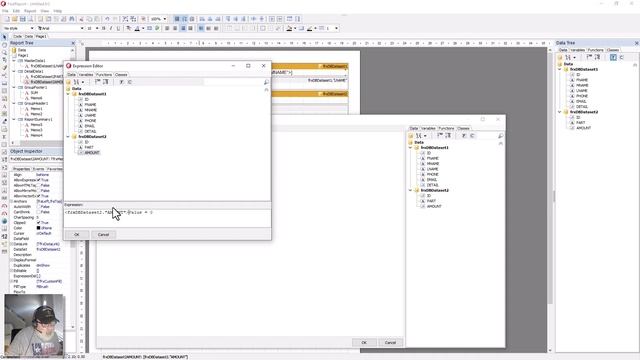Select AMOUNT field in Expression Editor tree

92,153
